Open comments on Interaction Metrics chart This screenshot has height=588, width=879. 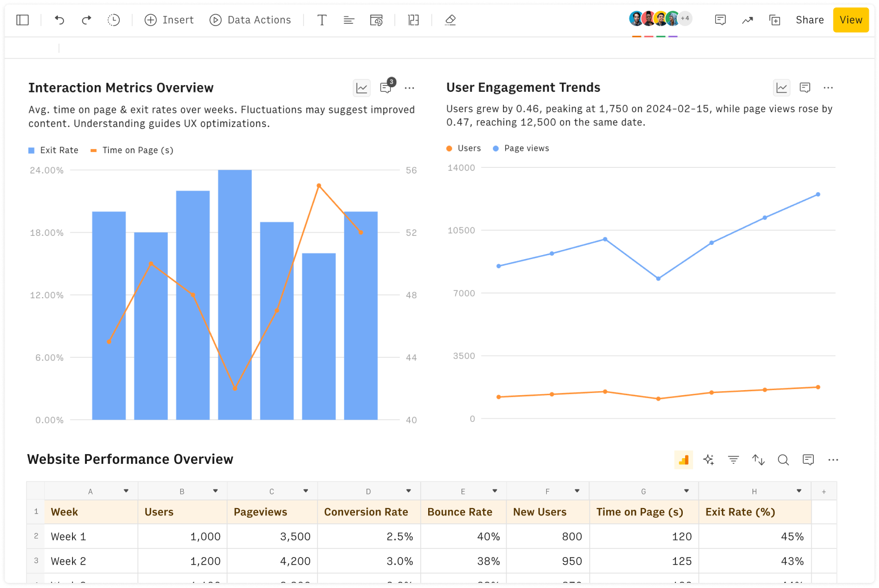tap(386, 88)
